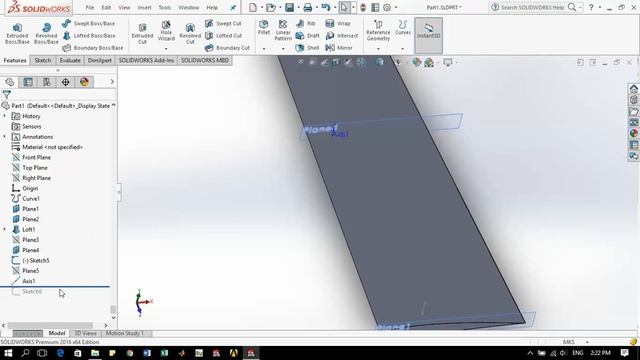Open the FeatureManager design tree tab
Image resolution: width=640 pixels, height=360 pixels.
[x=9, y=82]
